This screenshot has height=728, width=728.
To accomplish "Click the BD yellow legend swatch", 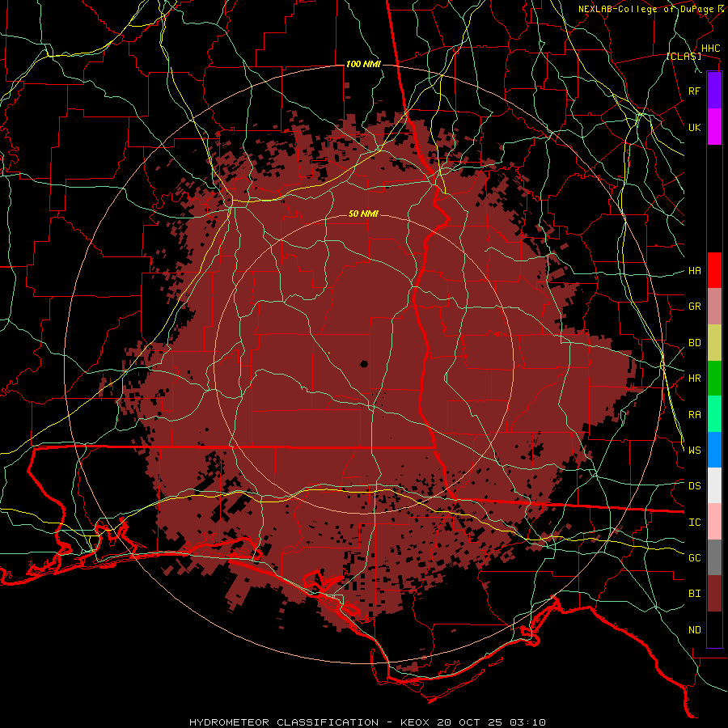I will click(x=714, y=343).
